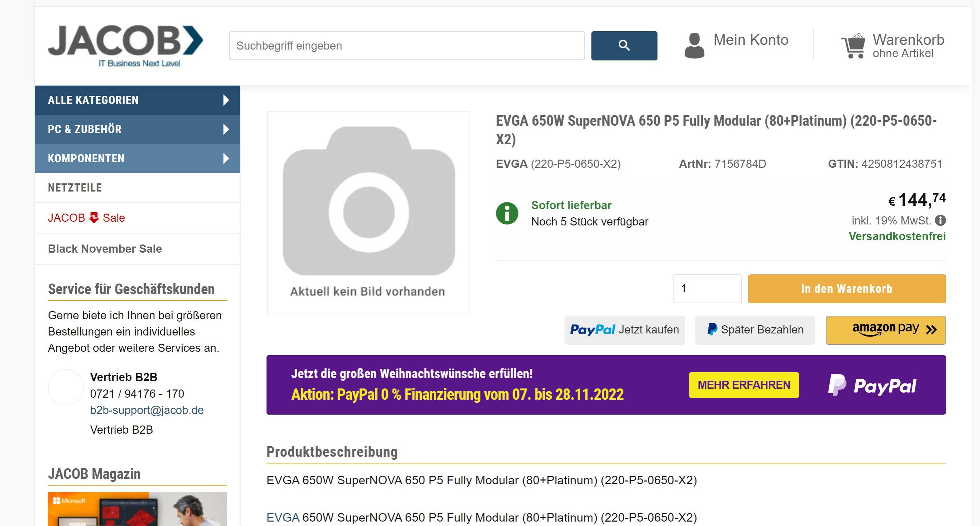Click the ArtNr 7156784D text

(x=723, y=164)
